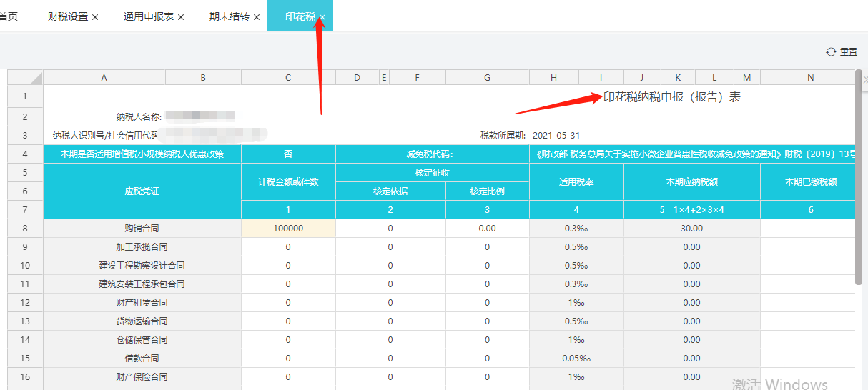Select column header C

[288, 78]
